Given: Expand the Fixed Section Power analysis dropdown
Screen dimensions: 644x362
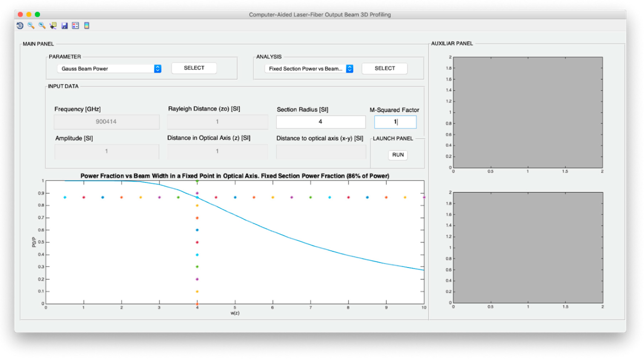Looking at the screenshot, I should [x=309, y=69].
